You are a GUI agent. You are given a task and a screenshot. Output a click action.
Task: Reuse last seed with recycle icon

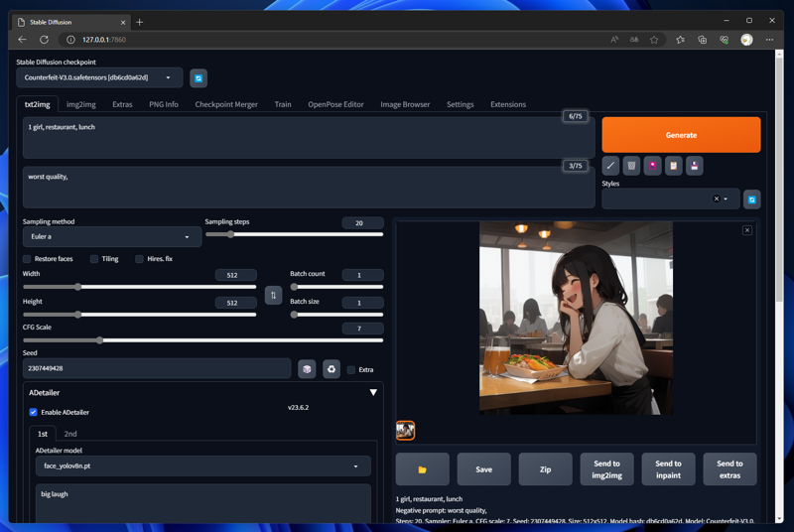coord(331,369)
